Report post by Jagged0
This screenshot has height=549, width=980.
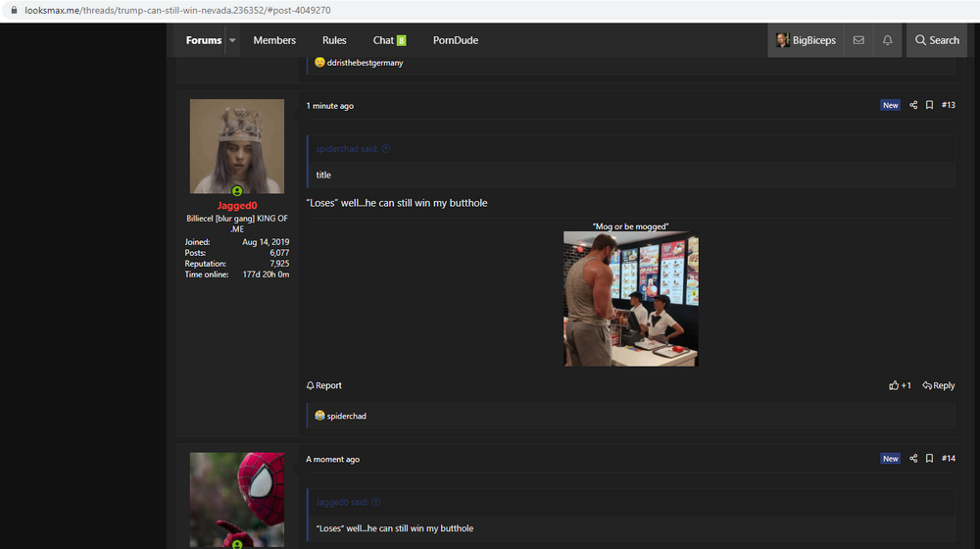point(323,385)
